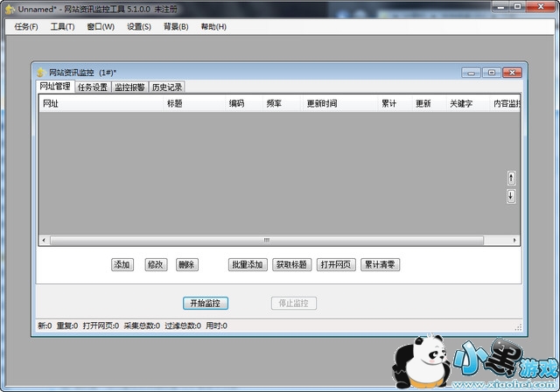The height and width of the screenshot is (392, 560).
Task: Sort by the 累计 column header
Action: tap(395, 103)
